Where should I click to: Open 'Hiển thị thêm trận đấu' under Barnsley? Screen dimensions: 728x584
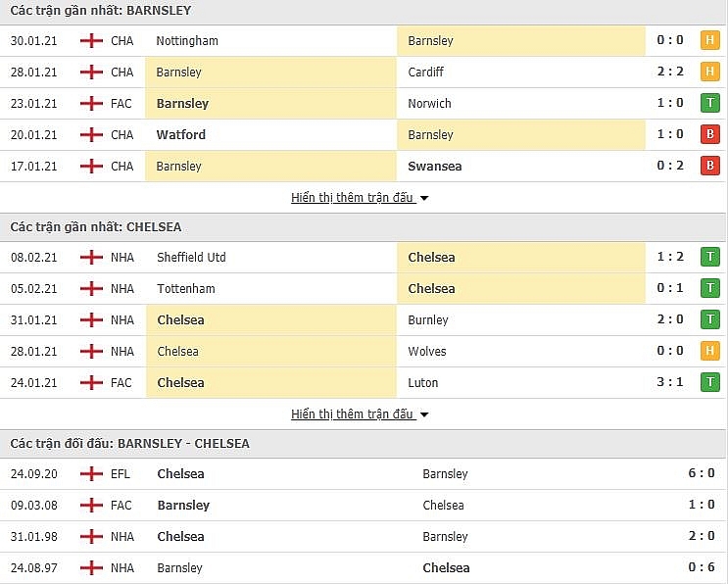(x=353, y=198)
